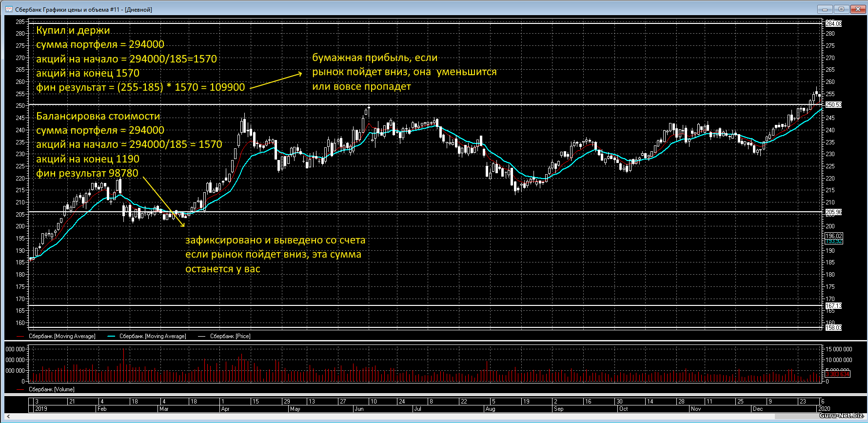Select the first Сбербанк [Moving Average] legend label
Viewport: 868px width, 423px height.
[62, 336]
